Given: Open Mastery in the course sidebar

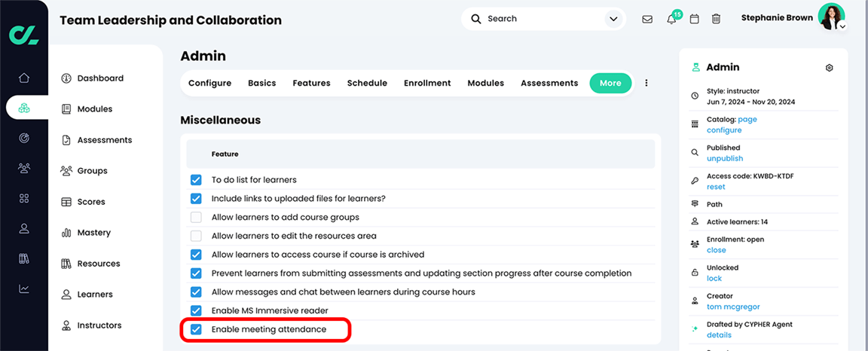Looking at the screenshot, I should click(x=93, y=233).
